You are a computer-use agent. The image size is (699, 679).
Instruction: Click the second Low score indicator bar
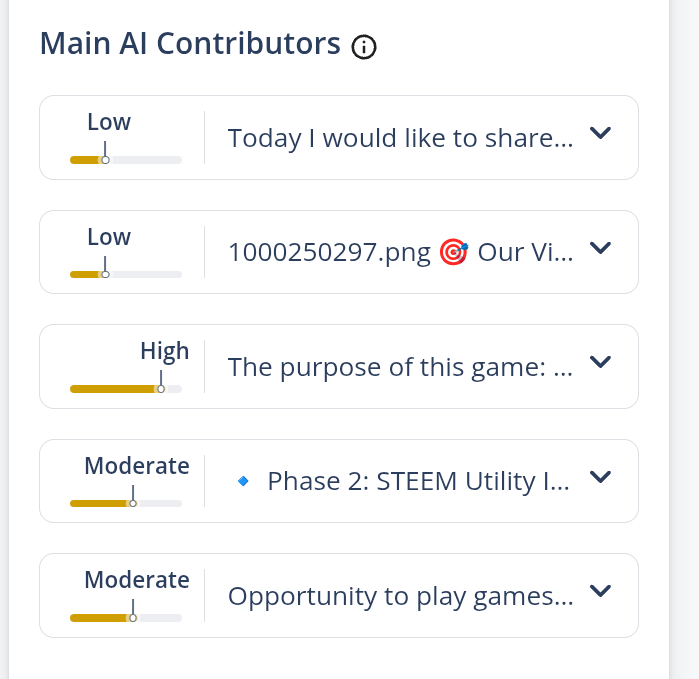tap(126, 274)
